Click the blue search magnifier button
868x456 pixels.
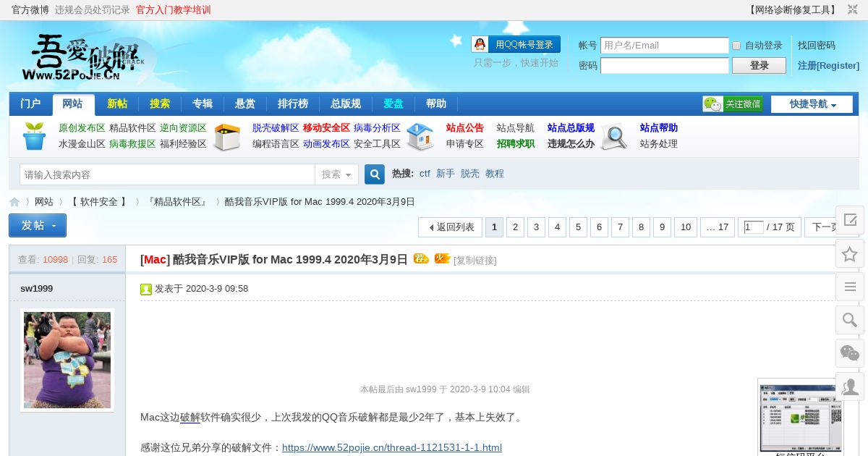tap(374, 174)
